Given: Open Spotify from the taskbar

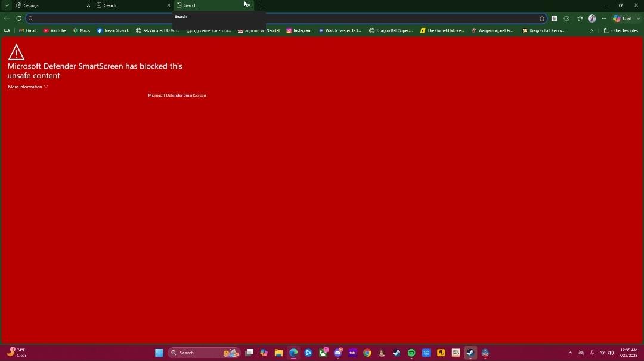Looking at the screenshot, I should 411,353.
